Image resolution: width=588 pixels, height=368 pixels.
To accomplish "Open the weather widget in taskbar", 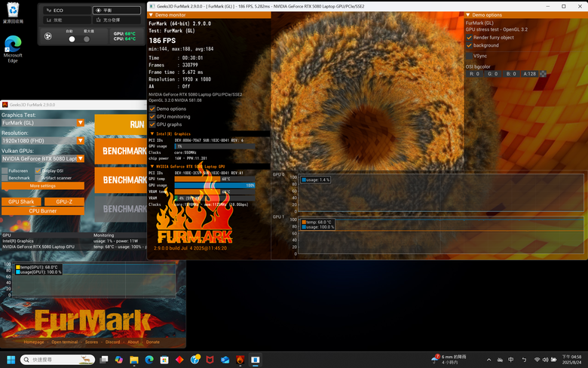I will point(449,360).
